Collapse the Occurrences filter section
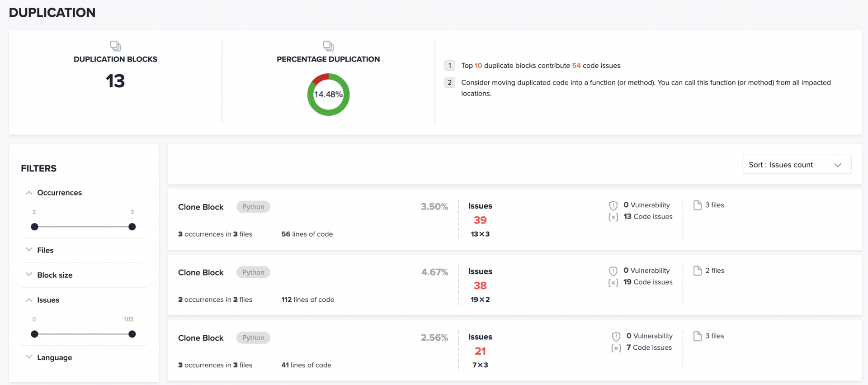868x385 pixels. (x=29, y=193)
